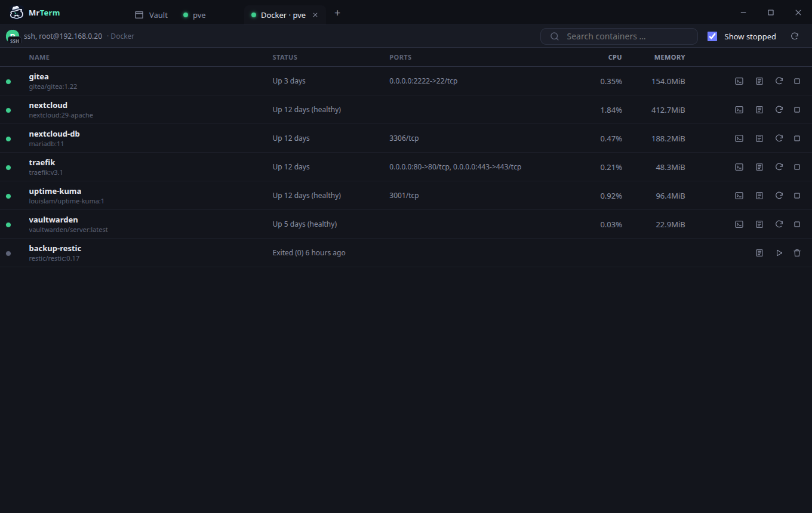
Task: Open a shell in uptime-kuma
Action: click(x=739, y=196)
